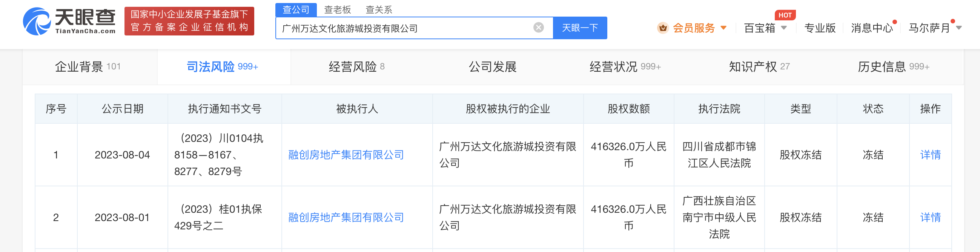Screen dimensions: 980x252
Task: Click the red 官方备案企业征信机构 banner
Action: (189, 21)
